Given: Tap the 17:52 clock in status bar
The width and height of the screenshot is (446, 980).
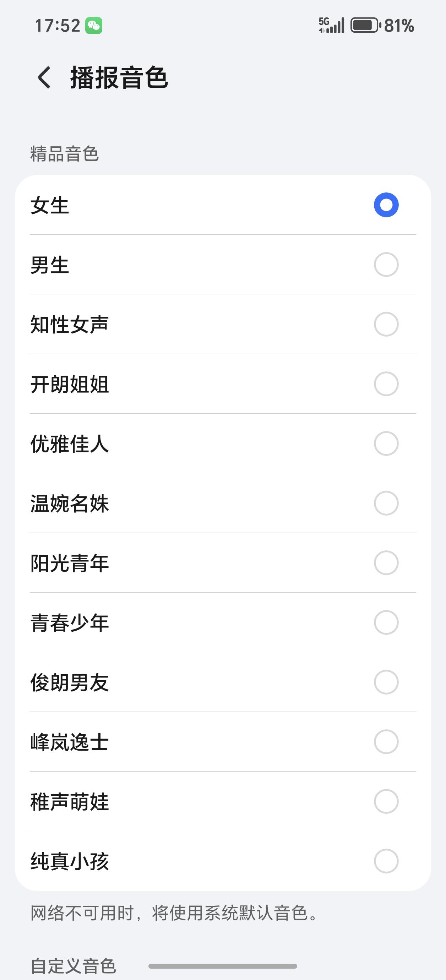Looking at the screenshot, I should point(58,26).
